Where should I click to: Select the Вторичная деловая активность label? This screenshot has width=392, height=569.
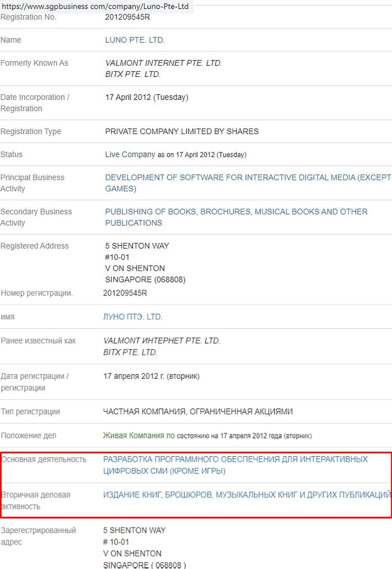36,501
